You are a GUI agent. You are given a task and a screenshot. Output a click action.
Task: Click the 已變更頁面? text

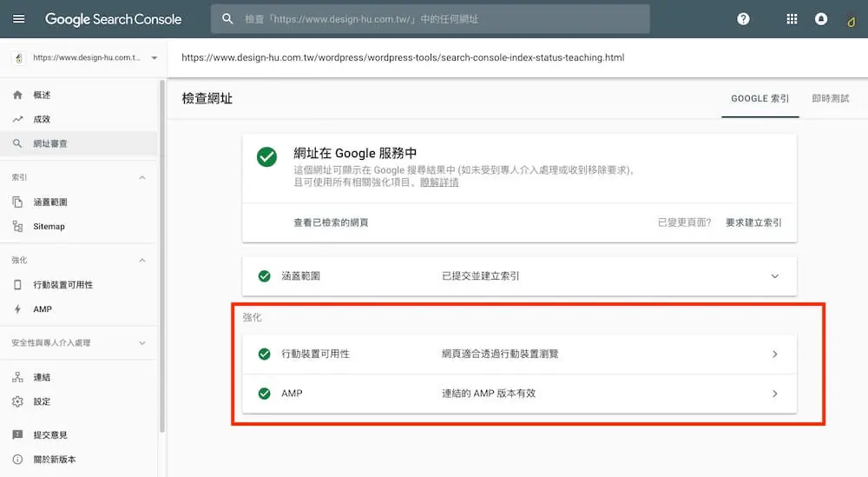coord(684,222)
